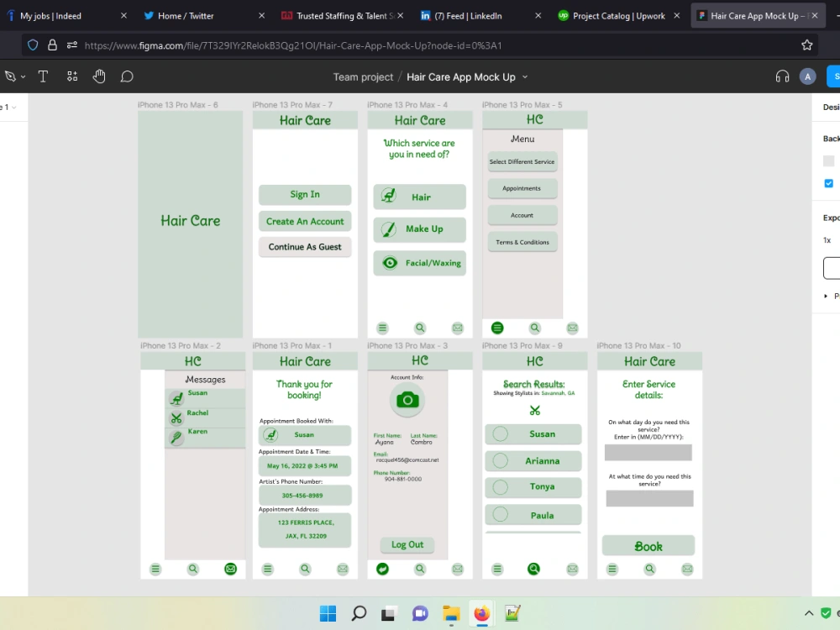The width and height of the screenshot is (840, 630).
Task: Select the Move tool
Action: click(10, 76)
